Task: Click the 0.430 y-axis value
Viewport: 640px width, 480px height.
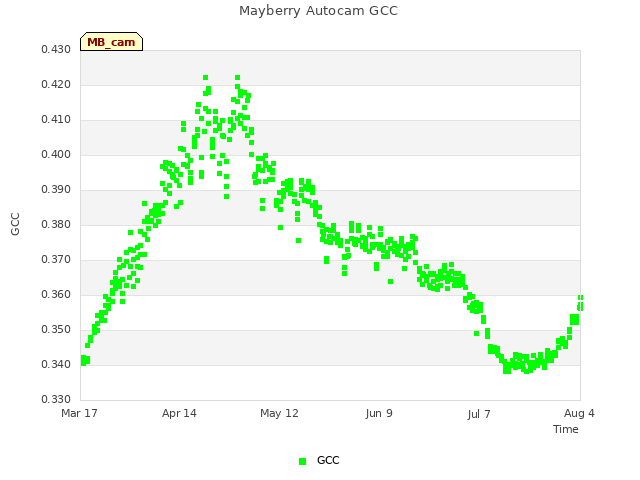Action: tap(56, 49)
